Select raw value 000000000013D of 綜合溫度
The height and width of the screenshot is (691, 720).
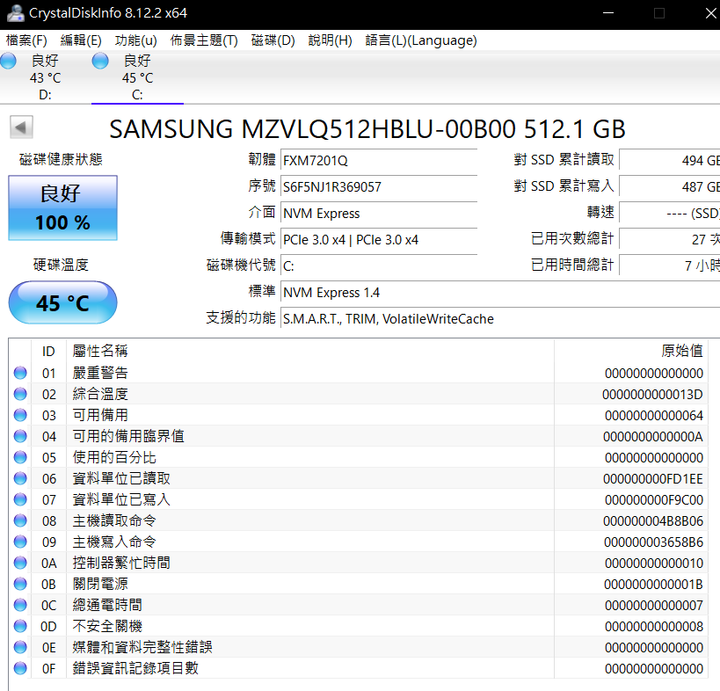652,394
